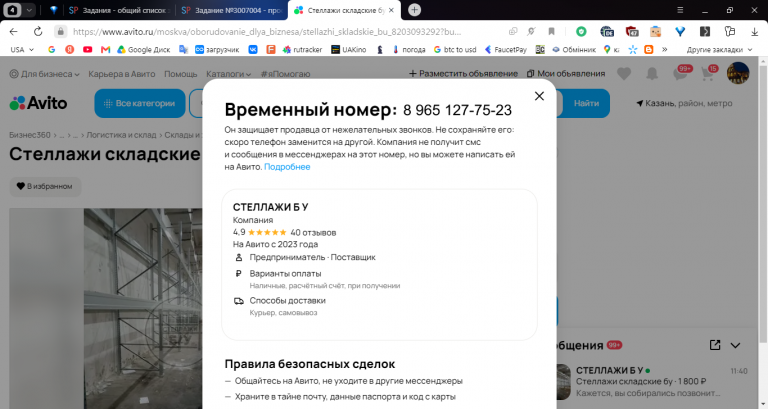Viewport: 768px width, 409px height.
Task: Expand Другие закладки folder
Action: [719, 49]
